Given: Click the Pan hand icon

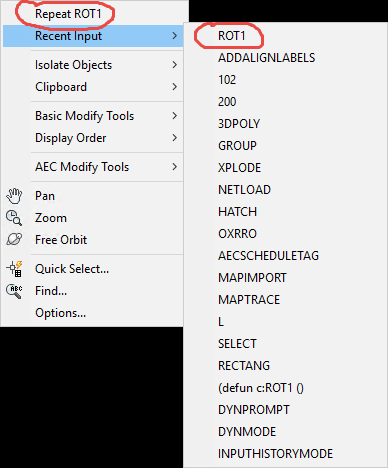Looking at the screenshot, I should click(14, 196).
